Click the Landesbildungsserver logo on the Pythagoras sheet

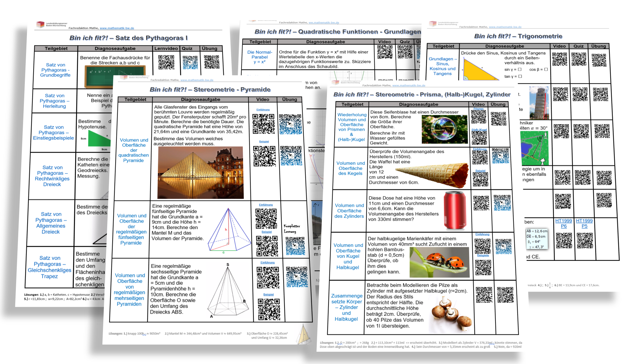pyautogui.click(x=52, y=25)
